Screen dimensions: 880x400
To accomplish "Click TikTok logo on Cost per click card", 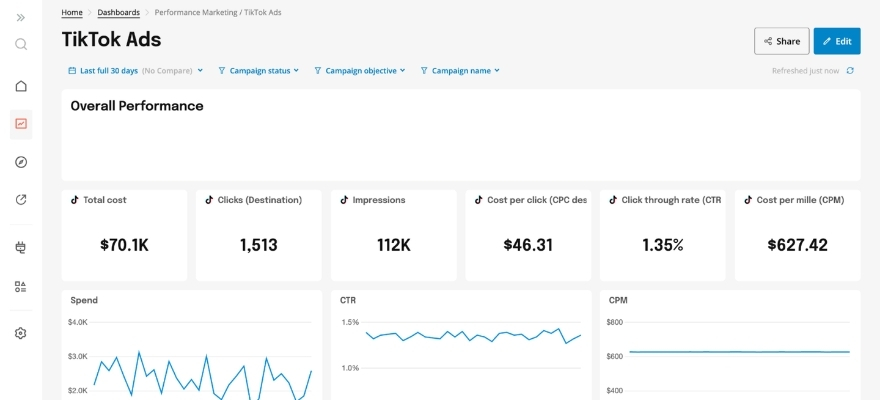I will point(478,200).
